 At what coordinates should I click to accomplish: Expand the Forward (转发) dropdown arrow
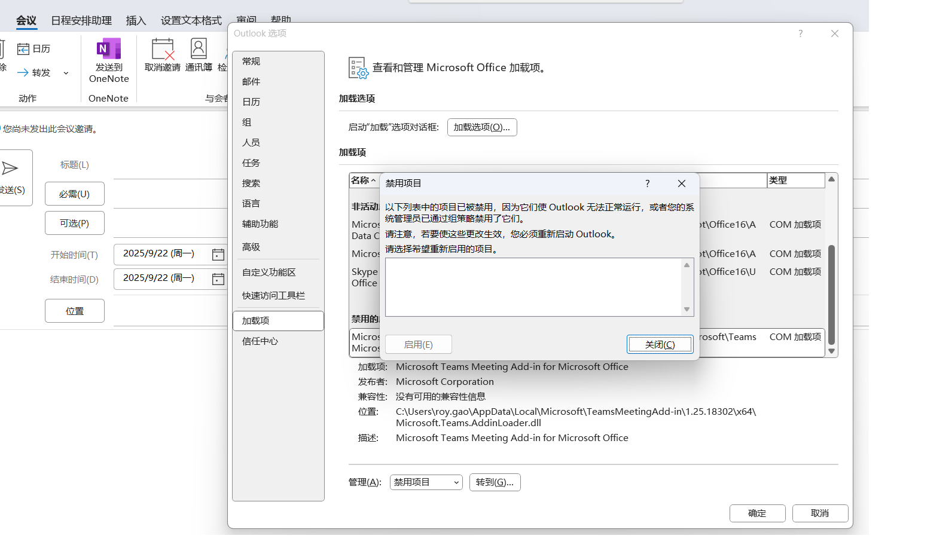tap(66, 73)
